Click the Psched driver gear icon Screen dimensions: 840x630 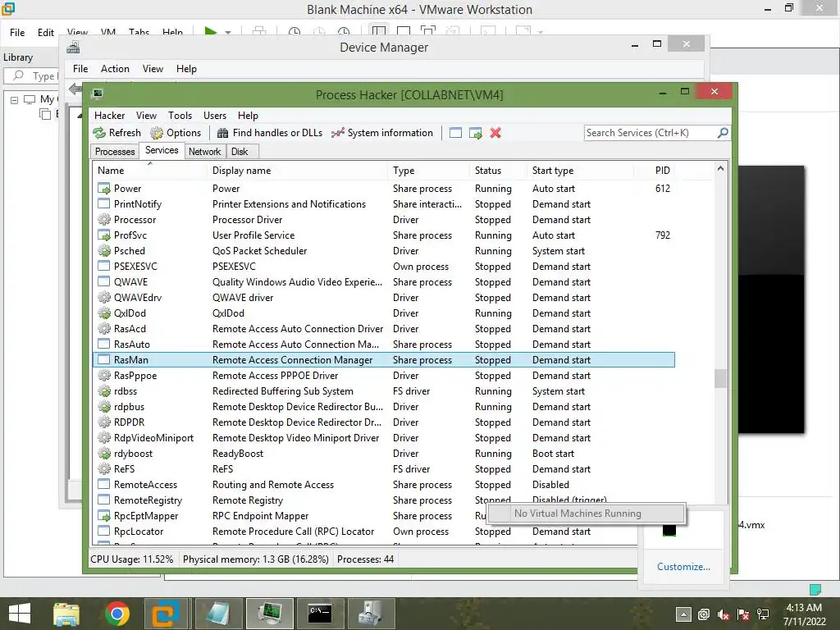point(104,251)
